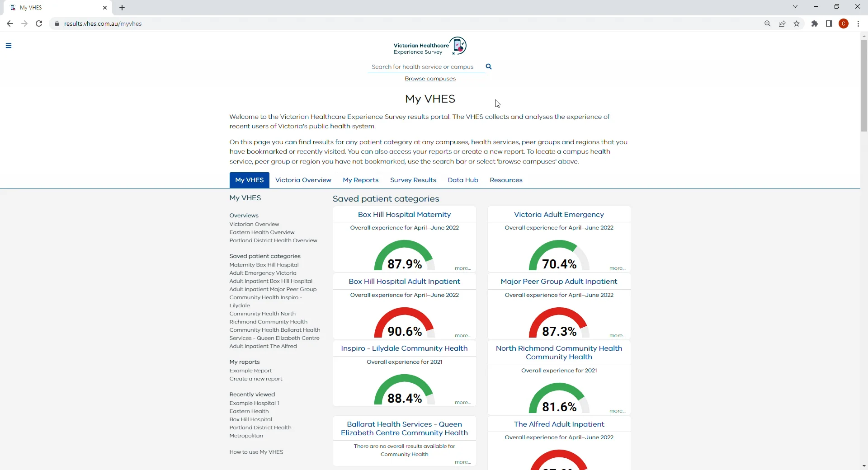This screenshot has width=868, height=470.
Task: Click the Victorian Healthcare Experience Survey logo
Action: coord(429,47)
